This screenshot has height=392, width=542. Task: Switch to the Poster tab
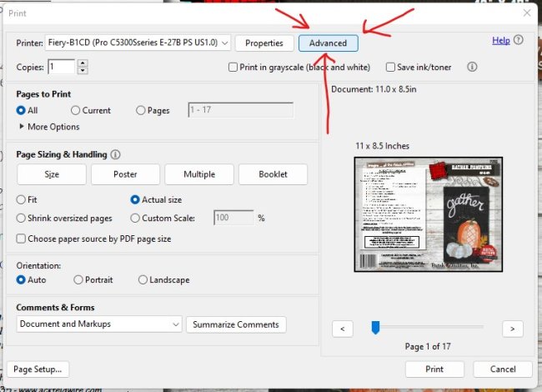point(125,174)
